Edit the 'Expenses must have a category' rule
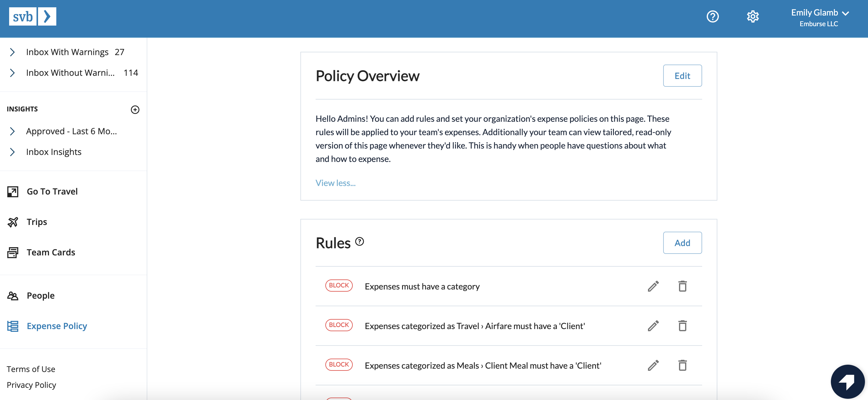868x400 pixels. click(x=653, y=286)
